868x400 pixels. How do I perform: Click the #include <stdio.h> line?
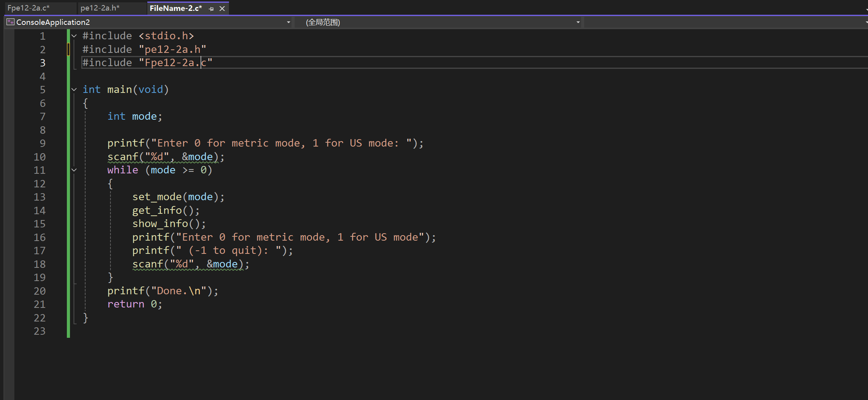(x=138, y=36)
